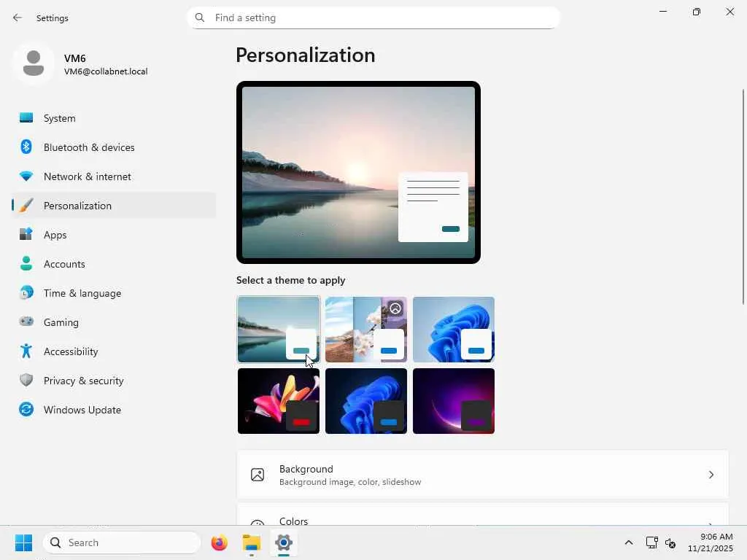Image resolution: width=747 pixels, height=560 pixels.
Task: Click the taskbar Search box
Action: point(122,542)
